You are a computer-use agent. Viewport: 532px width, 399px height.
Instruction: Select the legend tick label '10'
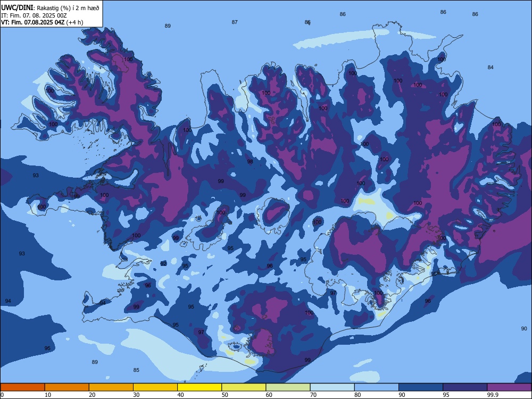point(48,395)
